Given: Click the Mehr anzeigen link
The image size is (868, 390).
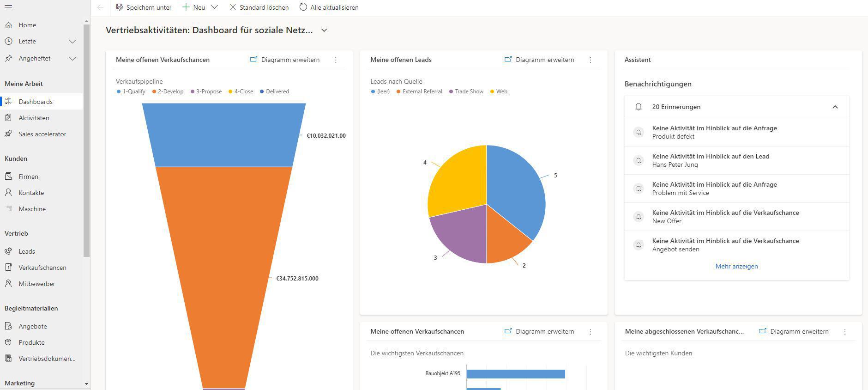Looking at the screenshot, I should tap(736, 266).
